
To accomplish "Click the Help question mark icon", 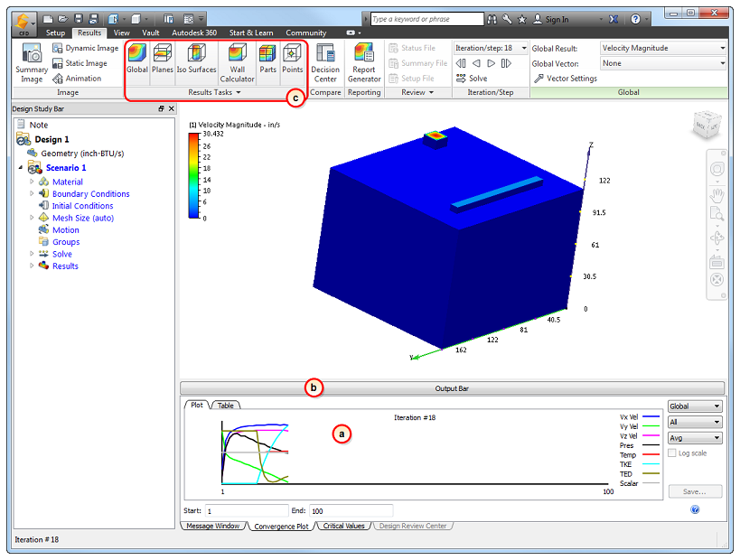I will [x=636, y=19].
